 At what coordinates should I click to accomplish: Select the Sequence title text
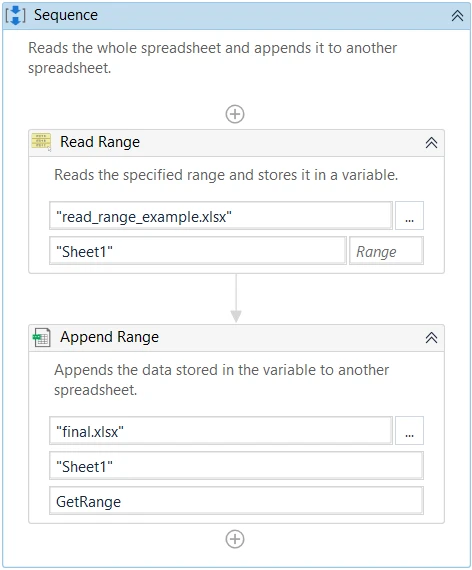66,15
